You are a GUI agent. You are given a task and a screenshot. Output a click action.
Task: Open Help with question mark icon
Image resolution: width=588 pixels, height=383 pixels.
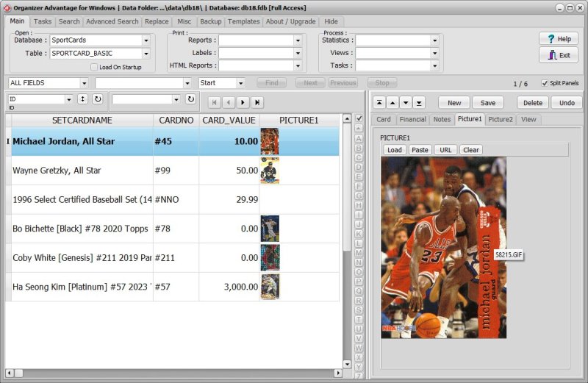tap(559, 39)
